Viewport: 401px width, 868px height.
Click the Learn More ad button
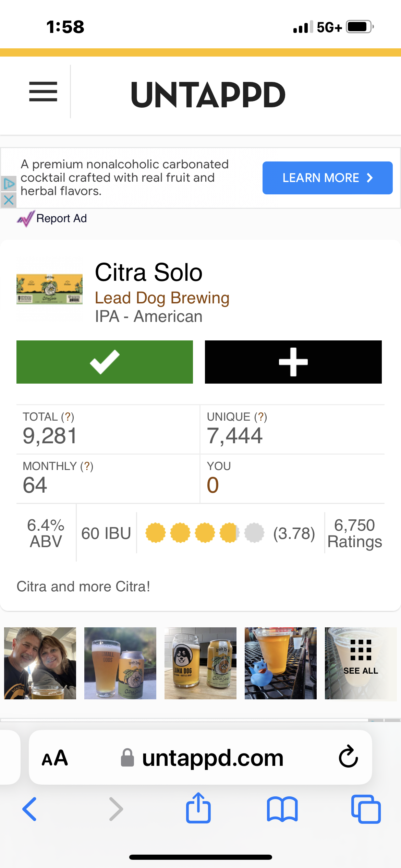coord(327,178)
